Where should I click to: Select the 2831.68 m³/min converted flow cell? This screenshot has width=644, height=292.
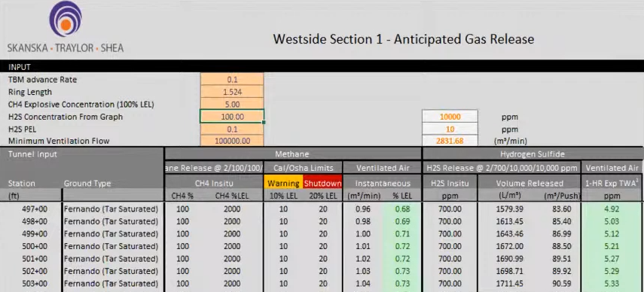coord(450,141)
